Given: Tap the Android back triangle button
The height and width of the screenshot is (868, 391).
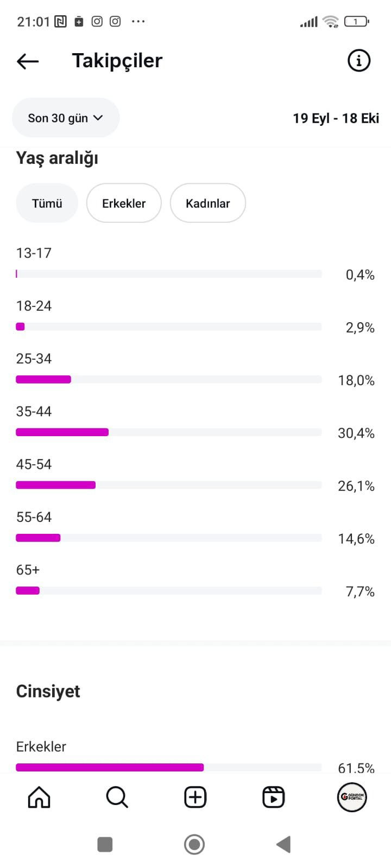Looking at the screenshot, I should [283, 844].
